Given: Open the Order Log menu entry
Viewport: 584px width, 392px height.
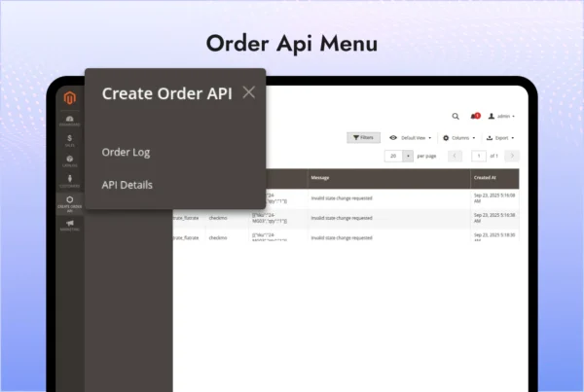Looking at the screenshot, I should (126, 153).
